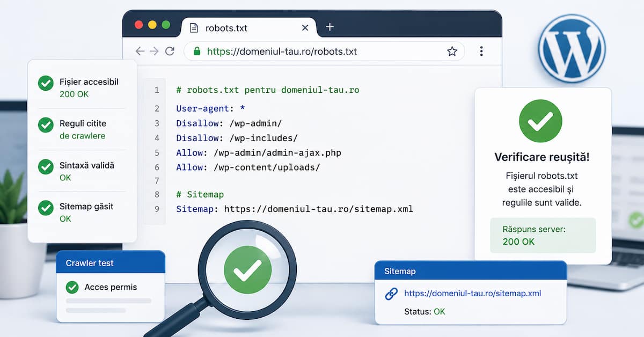
Task: Close the robots.txt tab
Action: coord(305,27)
